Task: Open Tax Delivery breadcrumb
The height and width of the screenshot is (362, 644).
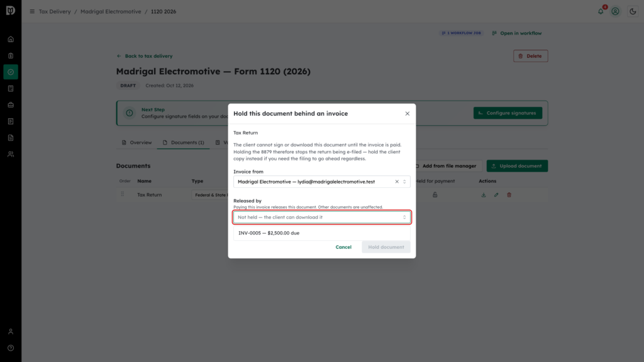Action: click(x=55, y=11)
